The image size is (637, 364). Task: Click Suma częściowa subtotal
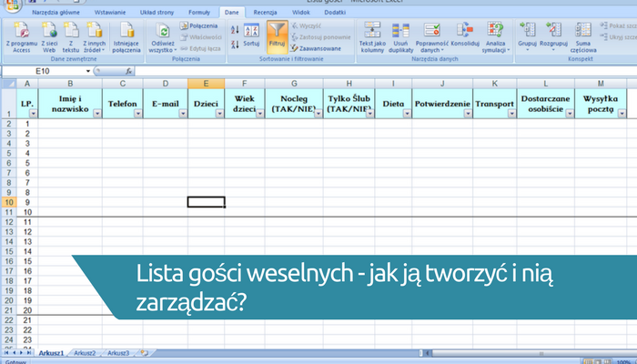583,37
